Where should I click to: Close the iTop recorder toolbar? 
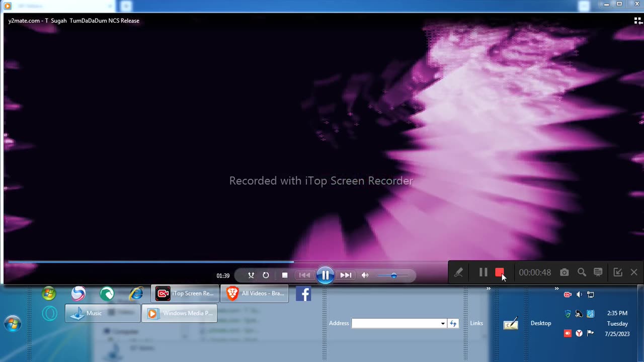pyautogui.click(x=634, y=272)
